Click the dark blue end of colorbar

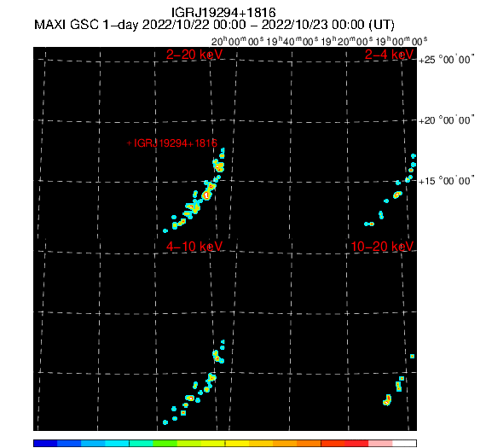(45, 443)
